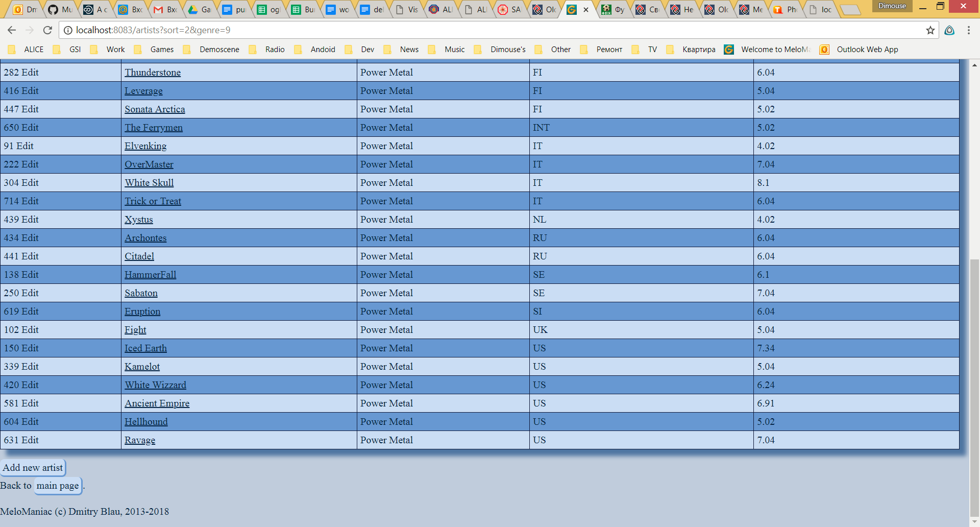Open the Thunderstone artist link
The height and width of the screenshot is (527, 980).
pos(153,73)
